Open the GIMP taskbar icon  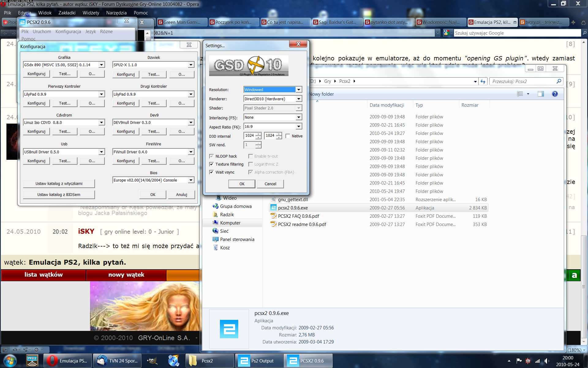(x=152, y=361)
